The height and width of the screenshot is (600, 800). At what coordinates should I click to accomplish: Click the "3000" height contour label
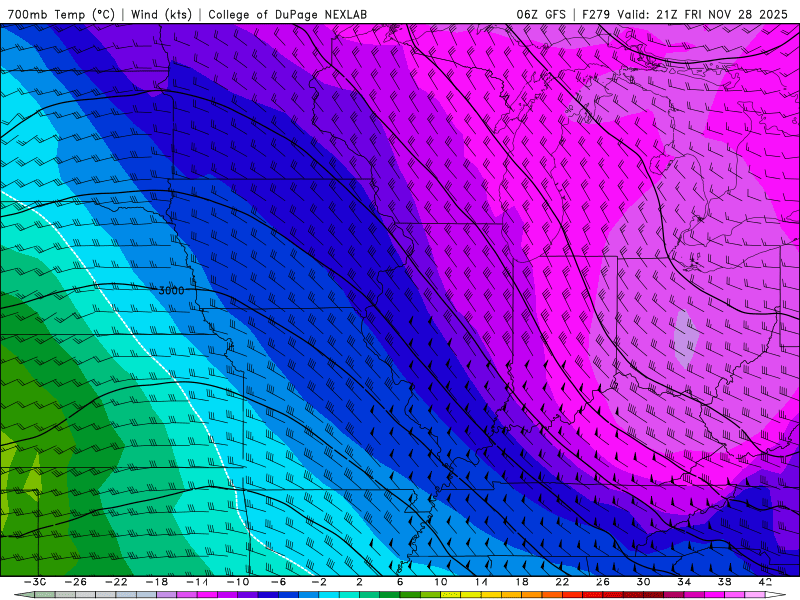171,291
